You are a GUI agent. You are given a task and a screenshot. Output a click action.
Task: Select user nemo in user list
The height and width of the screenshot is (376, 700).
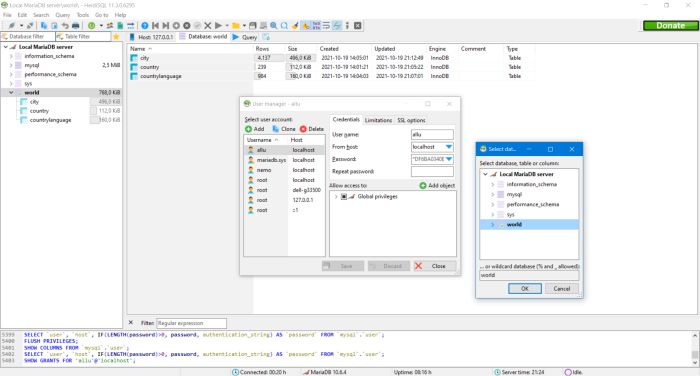point(284,170)
